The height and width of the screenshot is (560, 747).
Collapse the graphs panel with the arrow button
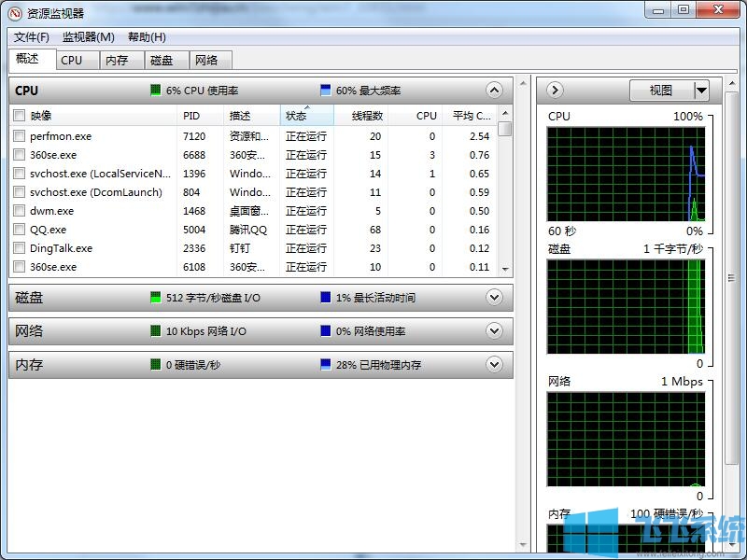(553, 90)
